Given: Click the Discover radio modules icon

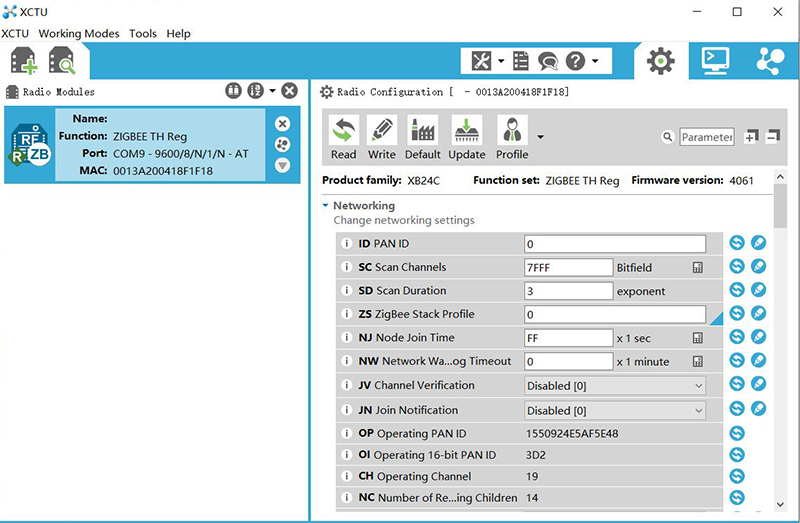Looking at the screenshot, I should coord(62,61).
